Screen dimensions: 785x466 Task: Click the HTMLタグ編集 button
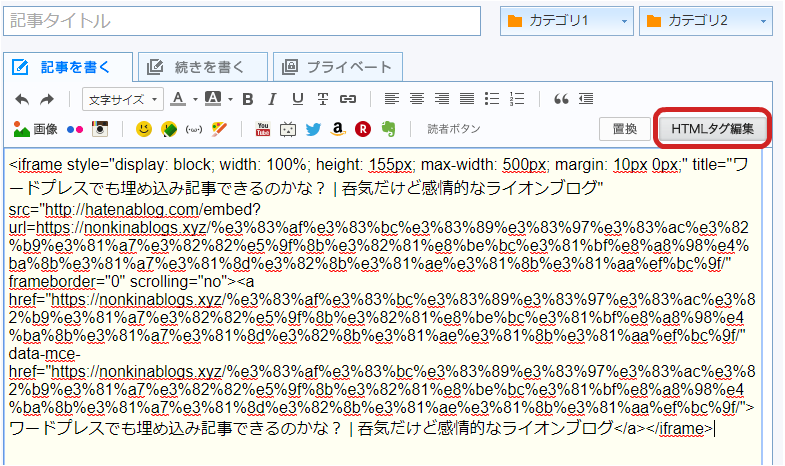tap(712, 129)
